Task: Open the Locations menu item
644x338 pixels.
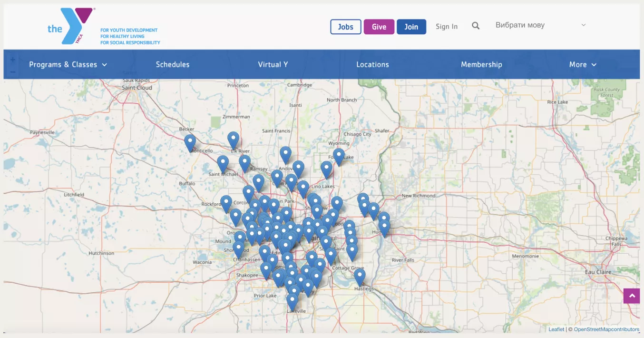Action: click(372, 65)
